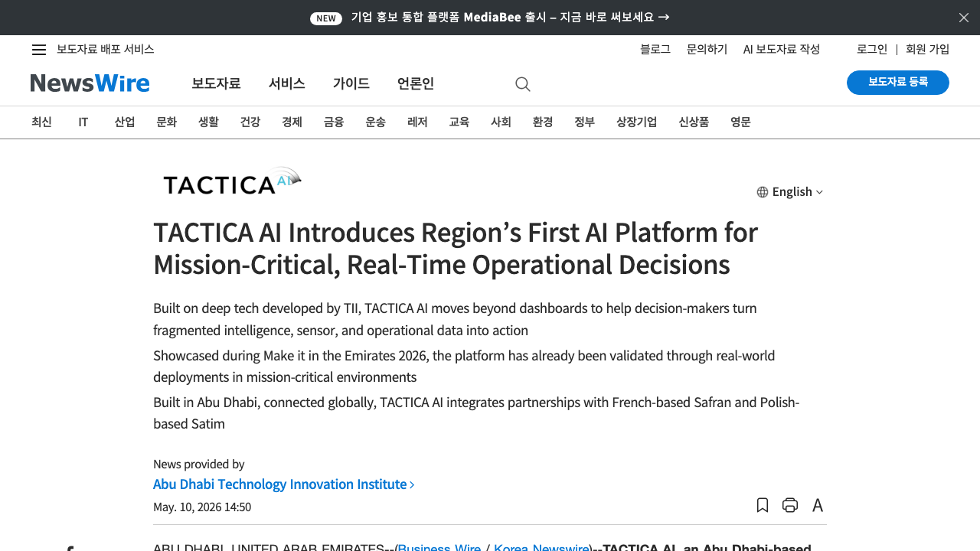Select the IT category tab

83,122
